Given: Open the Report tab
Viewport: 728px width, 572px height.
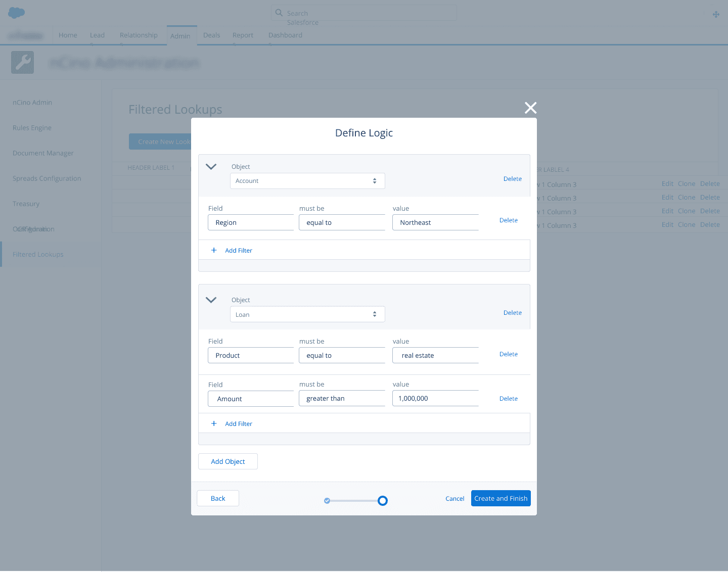Looking at the screenshot, I should point(243,35).
